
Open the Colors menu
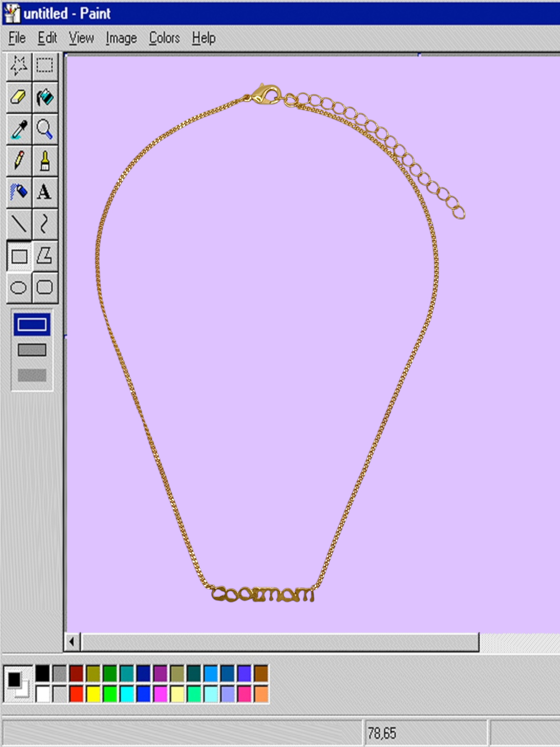coord(164,38)
